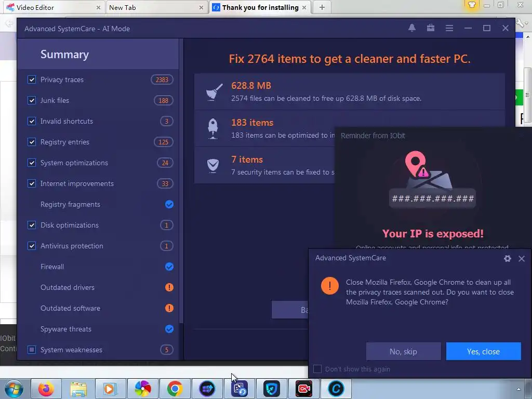This screenshot has height=399, width=532.
Task: Switch to the New Tab tab
Action: 156,7
